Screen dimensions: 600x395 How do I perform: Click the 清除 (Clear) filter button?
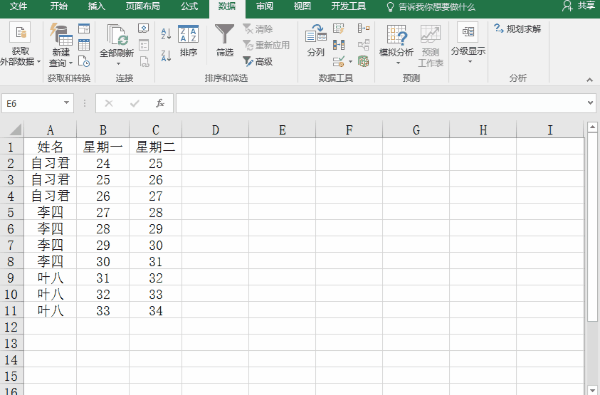(258, 29)
